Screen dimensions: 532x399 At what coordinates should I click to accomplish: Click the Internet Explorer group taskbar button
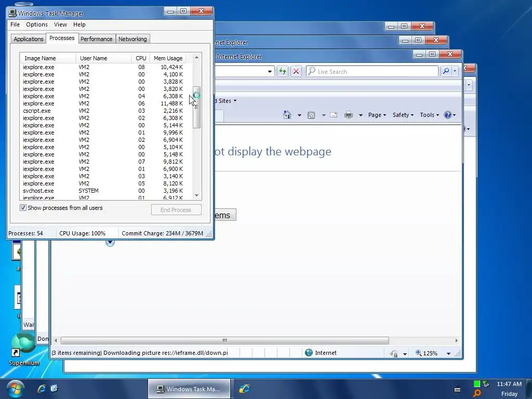click(x=244, y=389)
